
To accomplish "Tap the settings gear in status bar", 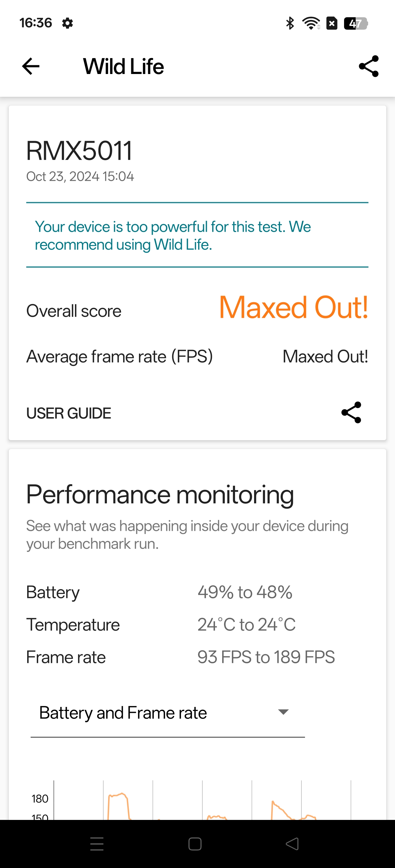I will [67, 23].
